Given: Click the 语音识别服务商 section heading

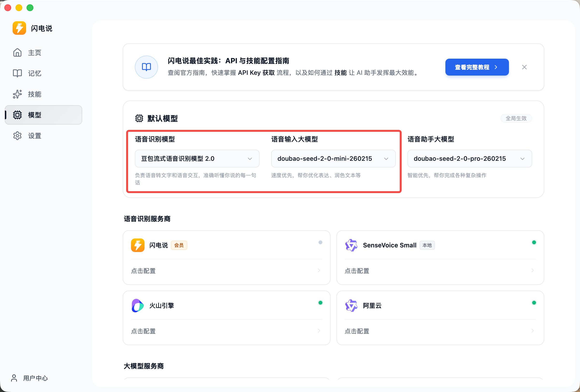Looking at the screenshot, I should [x=147, y=219].
